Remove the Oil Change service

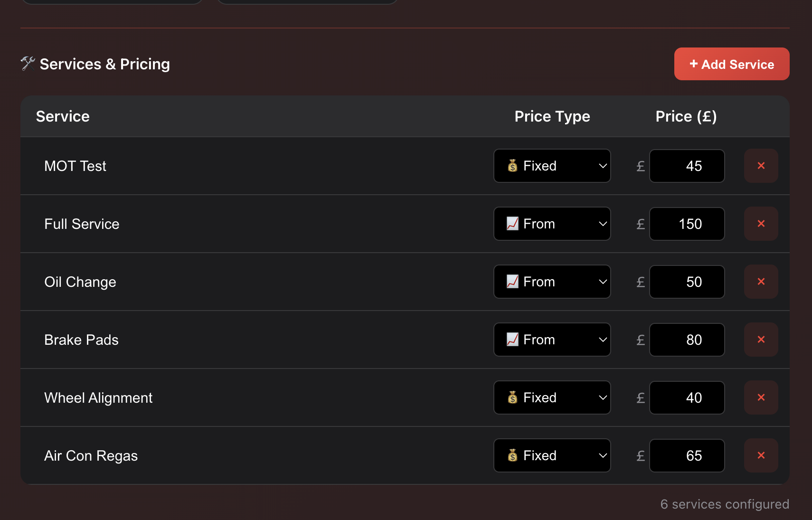tap(761, 282)
